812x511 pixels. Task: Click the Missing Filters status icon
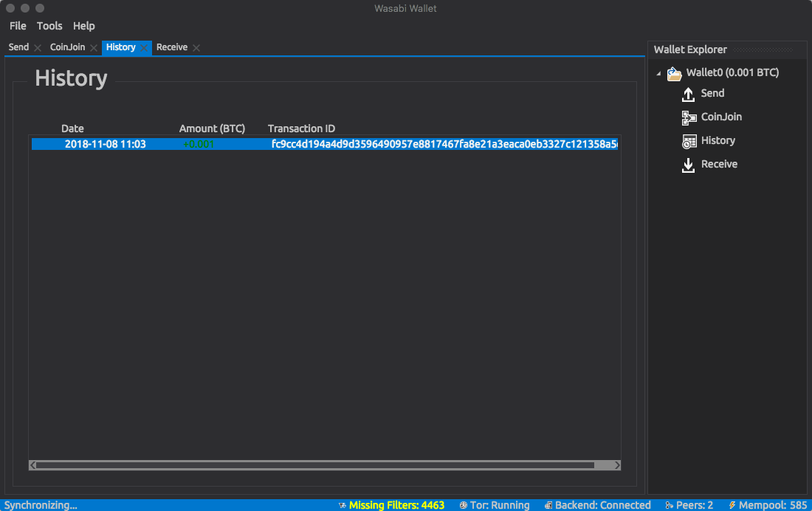[x=343, y=505]
